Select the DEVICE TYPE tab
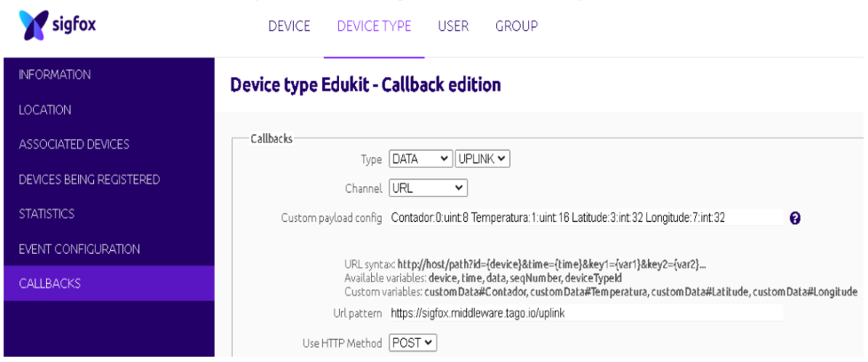 point(375,26)
